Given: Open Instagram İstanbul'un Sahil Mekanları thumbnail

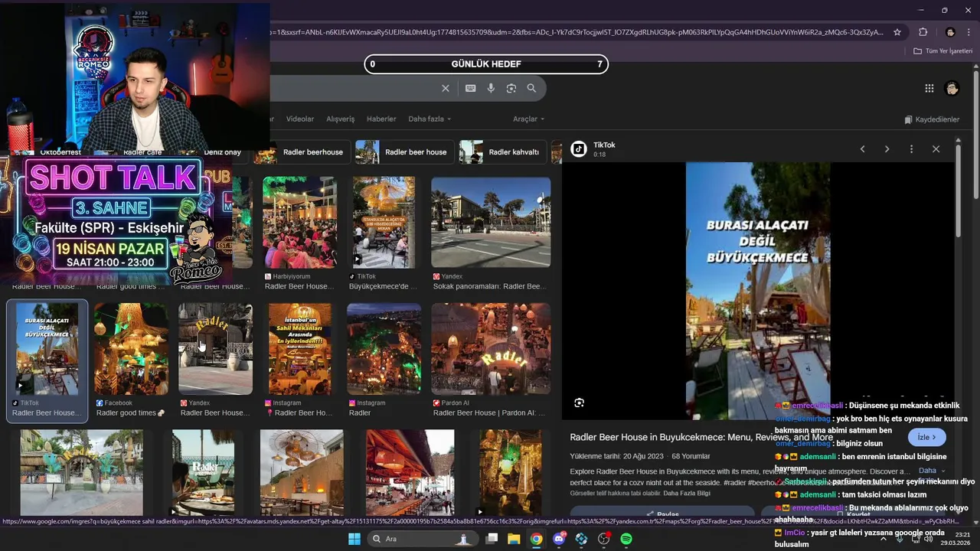Looking at the screenshot, I should click(299, 349).
